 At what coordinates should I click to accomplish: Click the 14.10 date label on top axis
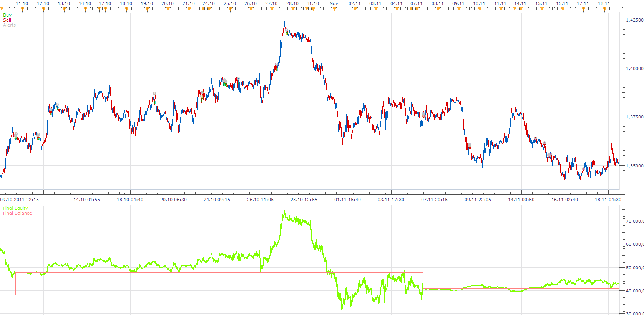click(85, 3)
